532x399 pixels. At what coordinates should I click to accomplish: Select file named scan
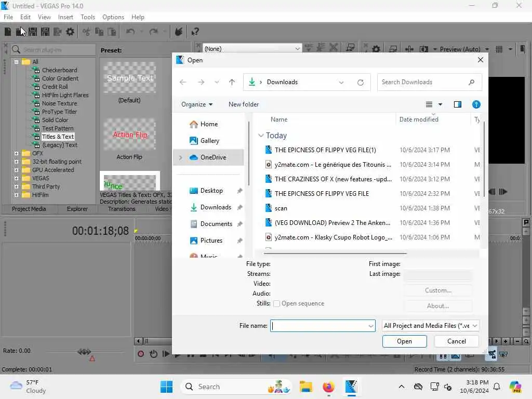[x=281, y=208]
